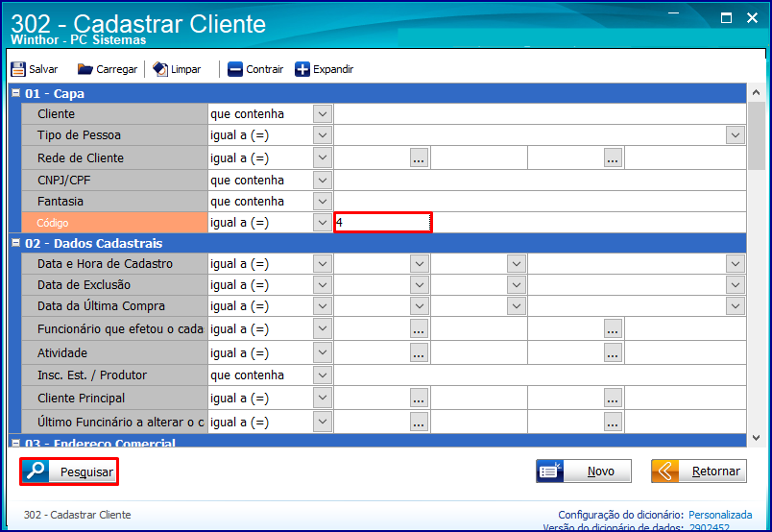This screenshot has height=532, width=772.
Task: Select the Tipo de Pessoa row label
Action: tap(114, 135)
